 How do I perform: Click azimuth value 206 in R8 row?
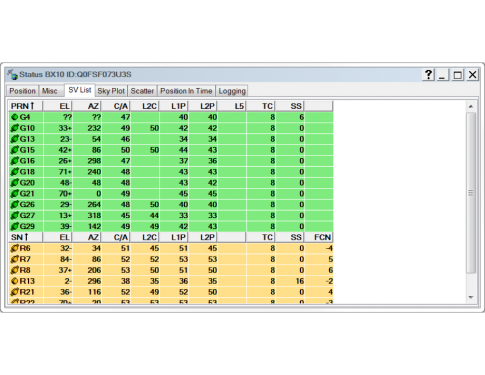point(94,270)
